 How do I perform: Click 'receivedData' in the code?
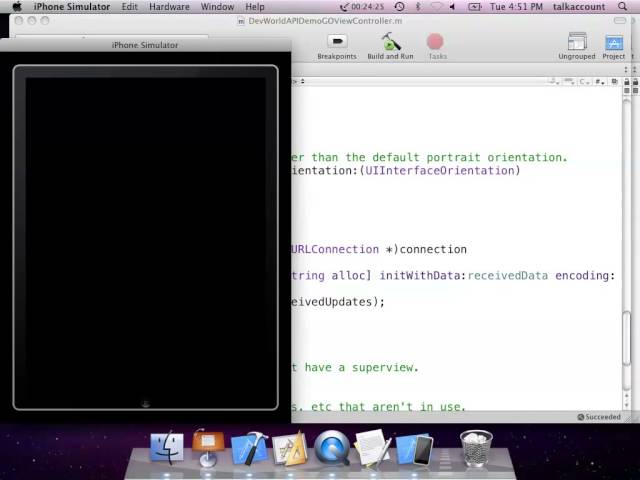coord(507,276)
